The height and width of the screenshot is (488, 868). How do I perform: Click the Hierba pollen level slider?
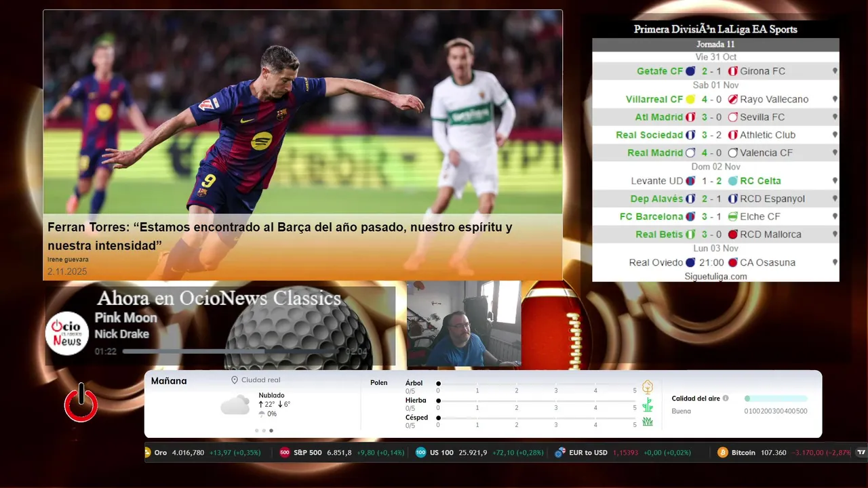[536, 401]
